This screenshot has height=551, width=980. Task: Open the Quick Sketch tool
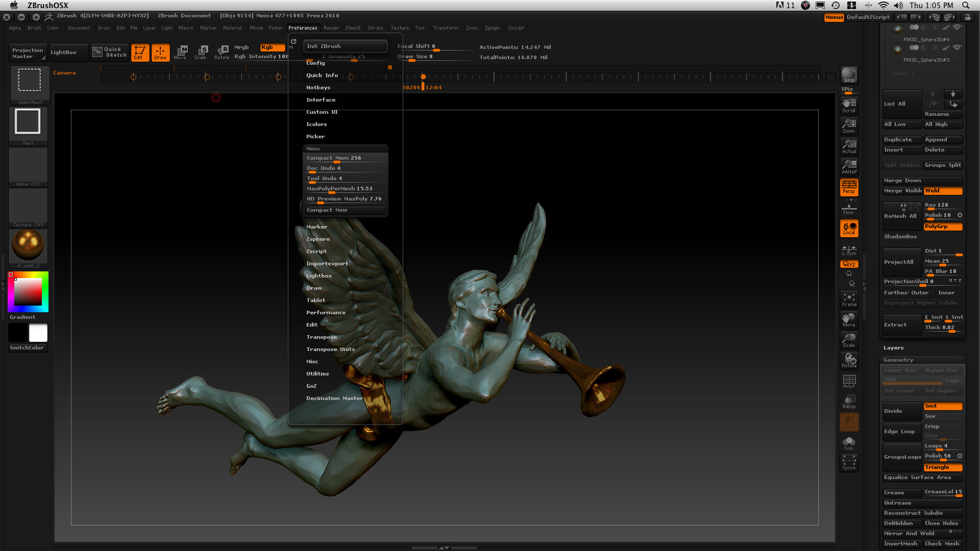click(110, 52)
